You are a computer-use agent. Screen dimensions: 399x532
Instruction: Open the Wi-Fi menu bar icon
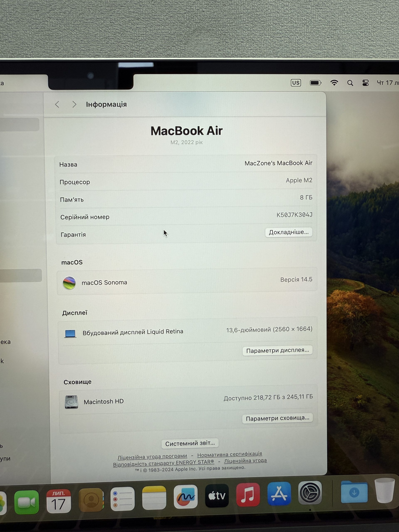(334, 83)
